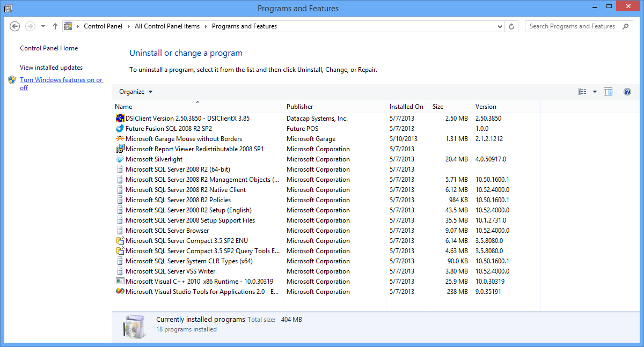644x347 pixels.
Task: Click the SQL Server 2008 R2 Native Client icon
Action: point(120,190)
